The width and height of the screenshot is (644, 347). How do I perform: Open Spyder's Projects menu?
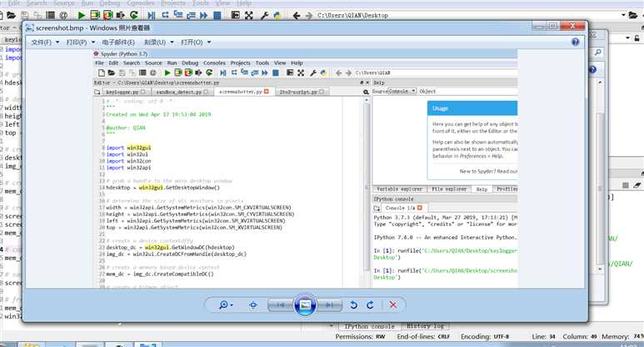[x=173, y=3]
